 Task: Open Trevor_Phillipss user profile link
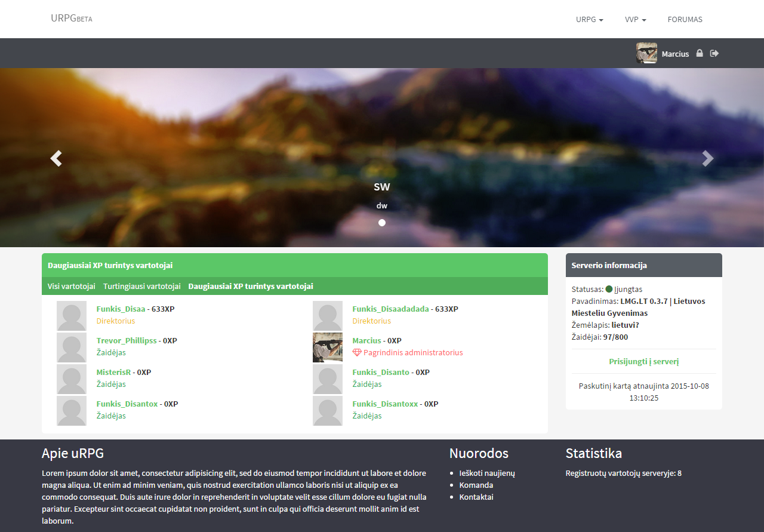pyautogui.click(x=127, y=340)
